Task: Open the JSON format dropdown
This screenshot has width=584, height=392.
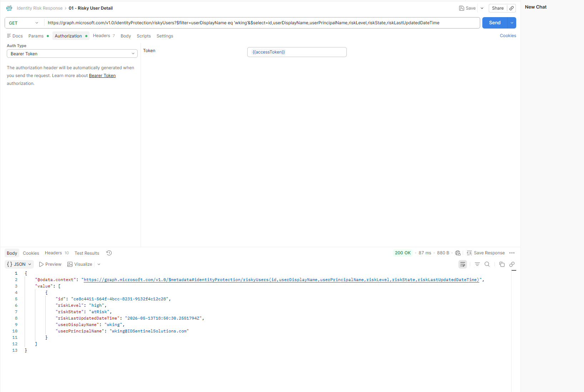Action: point(20,264)
